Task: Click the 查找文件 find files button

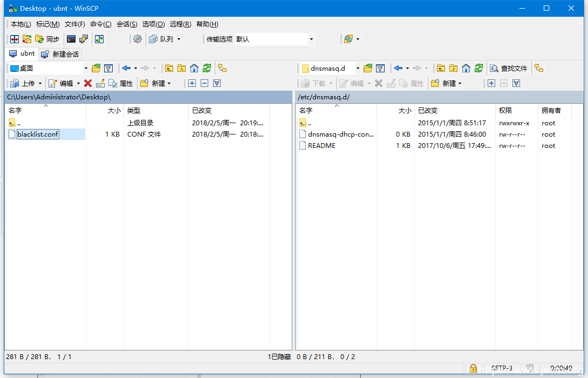Action: point(509,69)
